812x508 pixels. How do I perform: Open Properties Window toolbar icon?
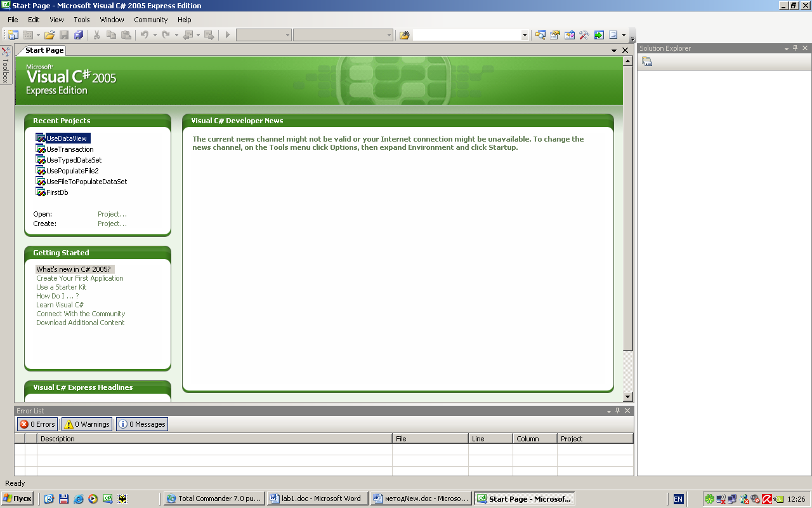point(555,36)
